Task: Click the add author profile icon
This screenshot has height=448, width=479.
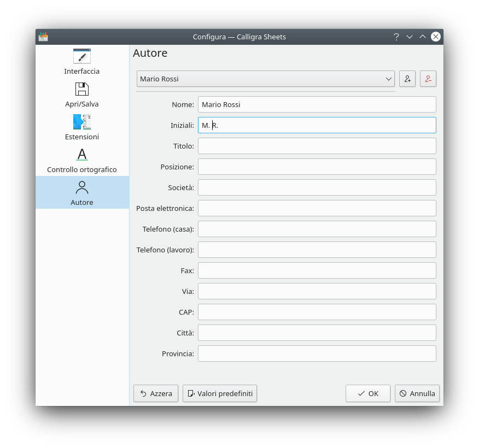Action: pos(407,79)
